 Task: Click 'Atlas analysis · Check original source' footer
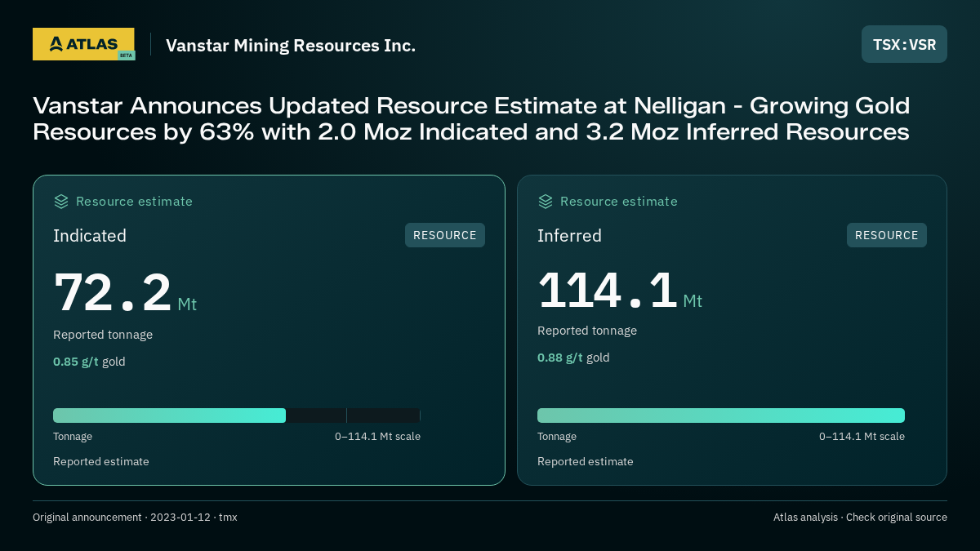pyautogui.click(x=860, y=518)
